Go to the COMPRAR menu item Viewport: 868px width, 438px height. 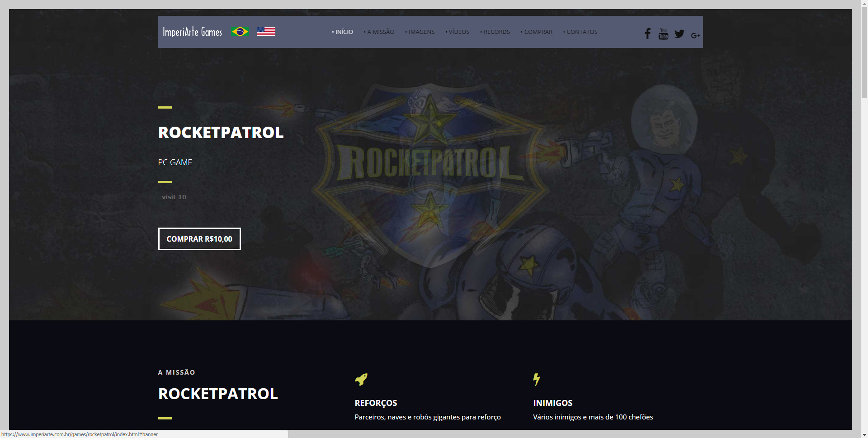(x=536, y=32)
